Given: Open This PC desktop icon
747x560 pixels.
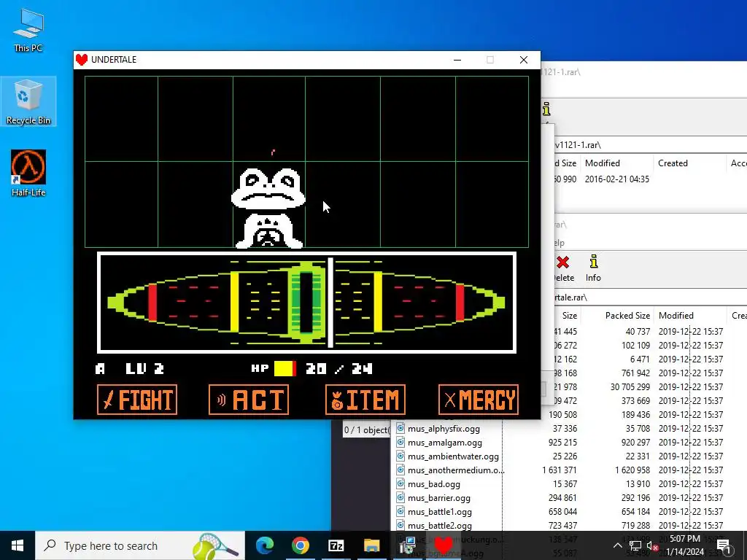Looking at the screenshot, I should [28, 31].
